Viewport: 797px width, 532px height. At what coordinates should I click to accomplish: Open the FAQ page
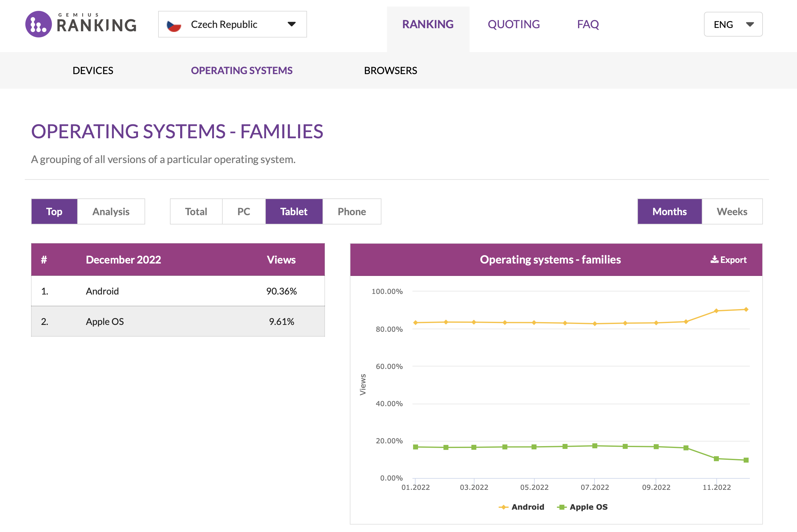[588, 24]
